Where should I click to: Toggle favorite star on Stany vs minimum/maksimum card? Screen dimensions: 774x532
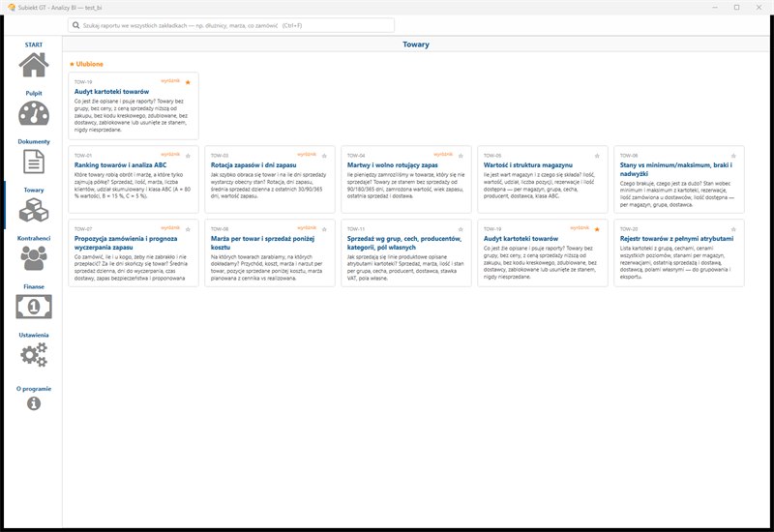pyautogui.click(x=733, y=156)
